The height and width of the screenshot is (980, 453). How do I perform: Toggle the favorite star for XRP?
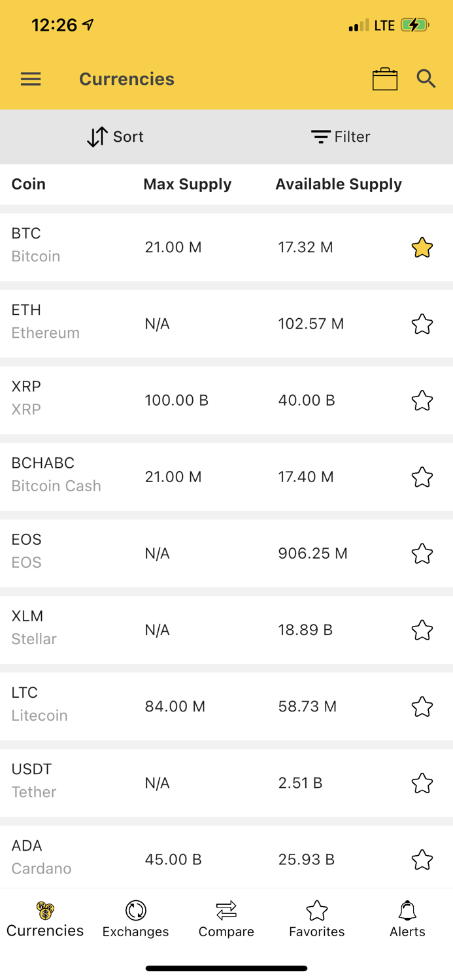422,400
